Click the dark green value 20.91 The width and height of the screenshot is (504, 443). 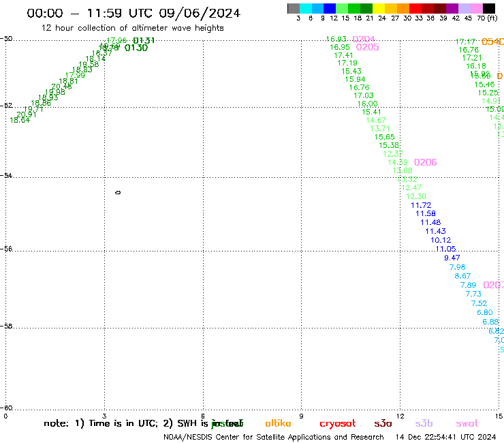pos(27,115)
